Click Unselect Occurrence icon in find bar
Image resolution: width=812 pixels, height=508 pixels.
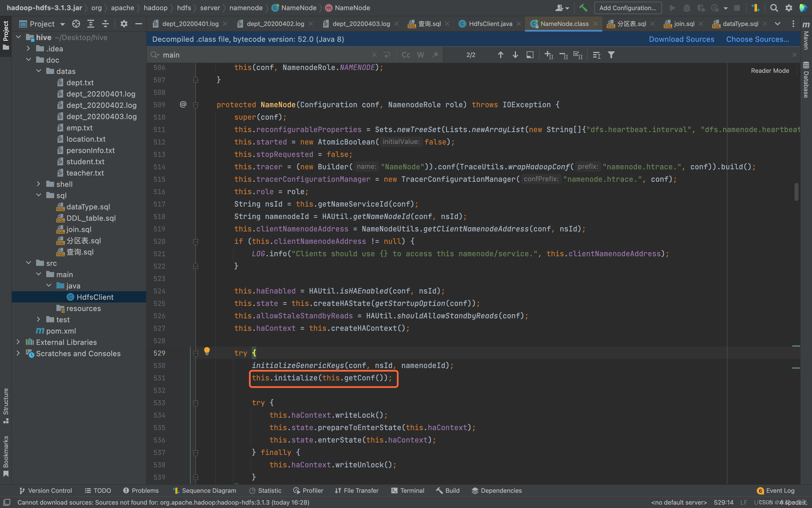pyautogui.click(x=563, y=55)
